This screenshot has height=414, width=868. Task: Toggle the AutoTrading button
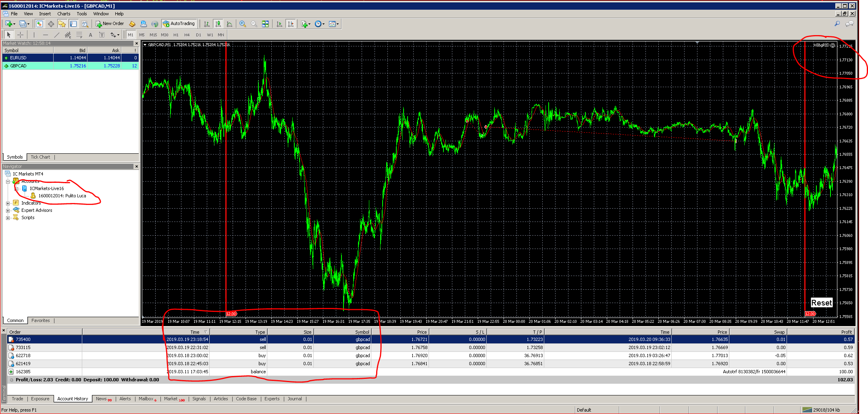(179, 24)
